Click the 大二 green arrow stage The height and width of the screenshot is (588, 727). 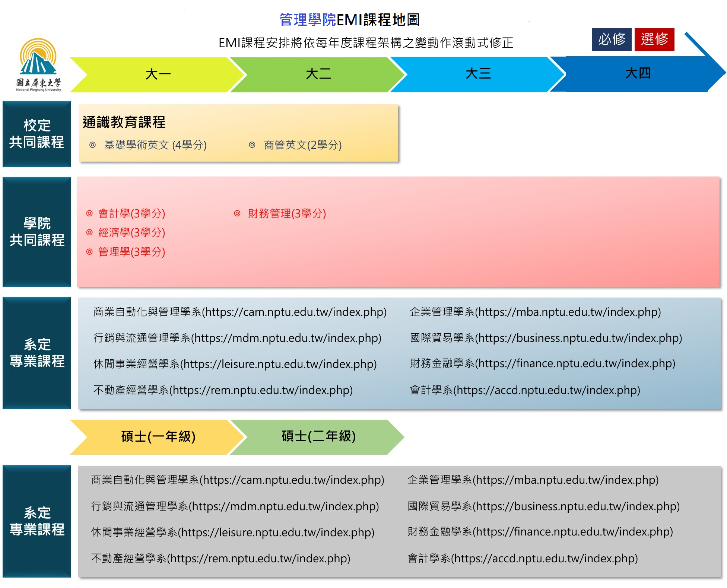pos(318,74)
